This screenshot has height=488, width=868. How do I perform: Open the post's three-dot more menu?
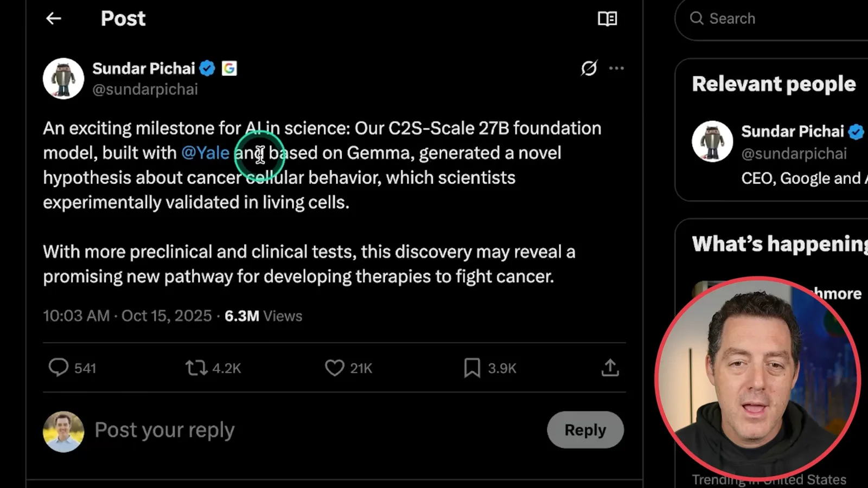(x=616, y=68)
